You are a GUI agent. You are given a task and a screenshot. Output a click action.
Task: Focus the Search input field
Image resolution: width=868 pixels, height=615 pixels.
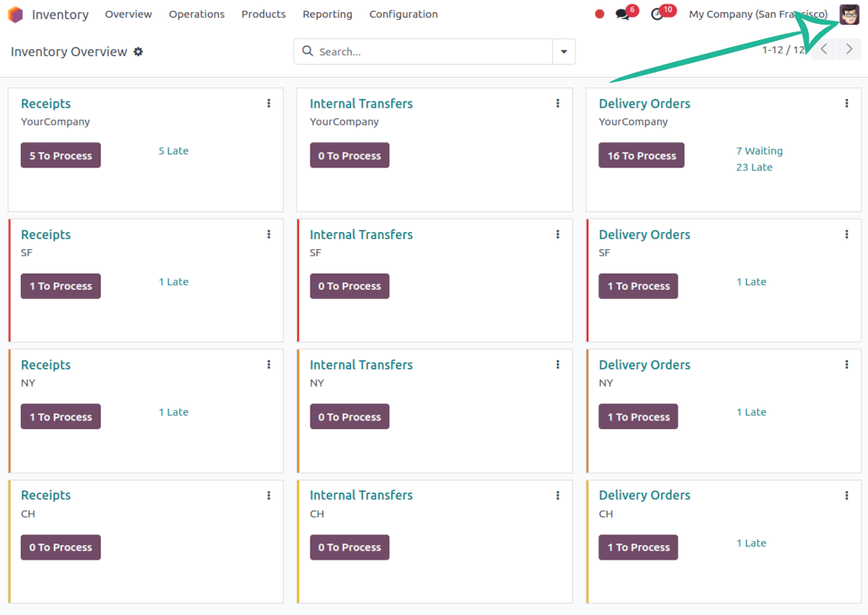click(x=423, y=52)
